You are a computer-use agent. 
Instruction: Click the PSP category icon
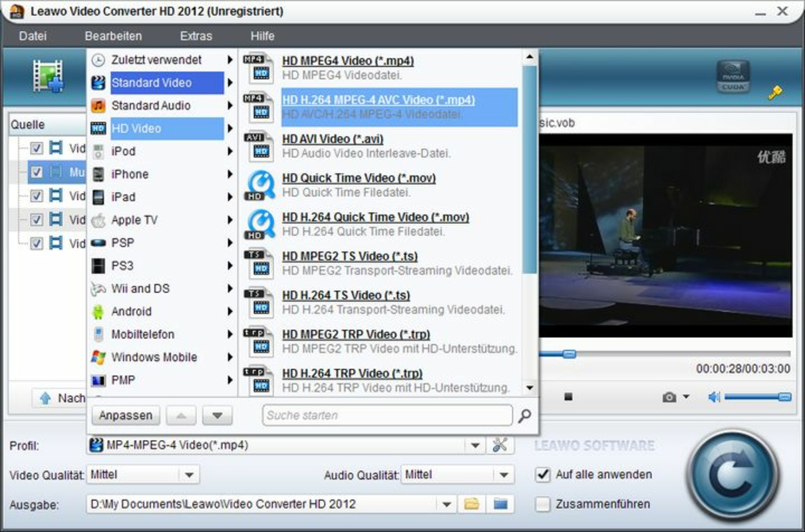[98, 243]
